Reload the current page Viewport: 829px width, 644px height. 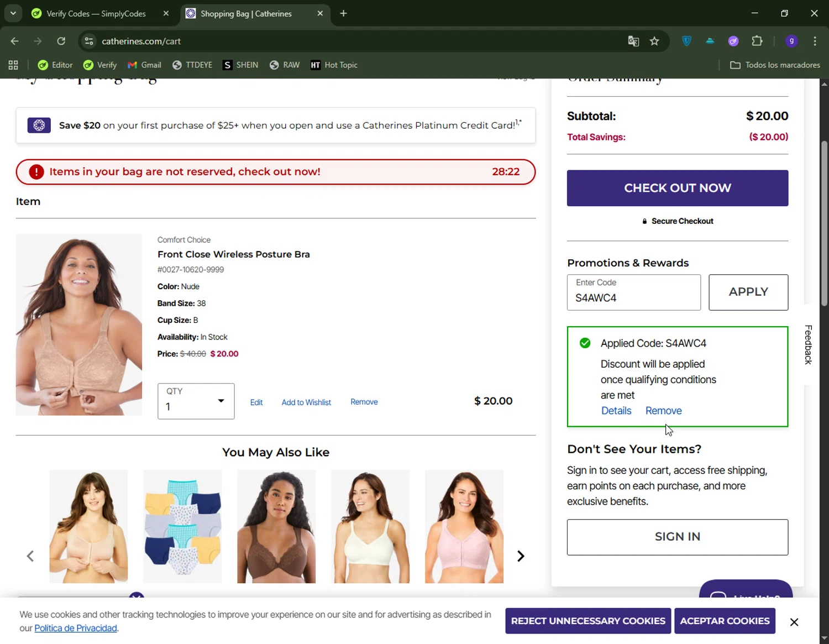[61, 41]
